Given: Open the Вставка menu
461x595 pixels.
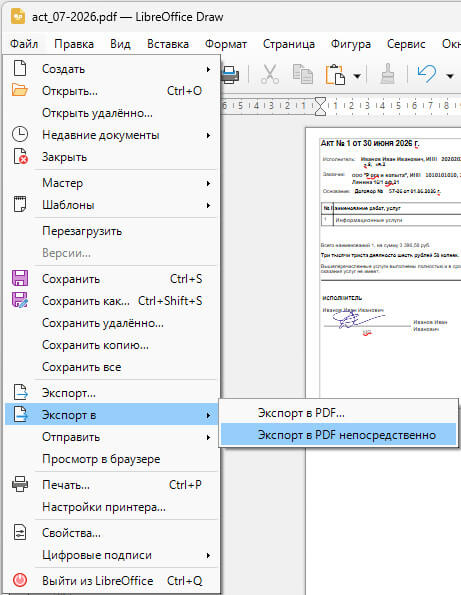Looking at the screenshot, I should tap(168, 44).
